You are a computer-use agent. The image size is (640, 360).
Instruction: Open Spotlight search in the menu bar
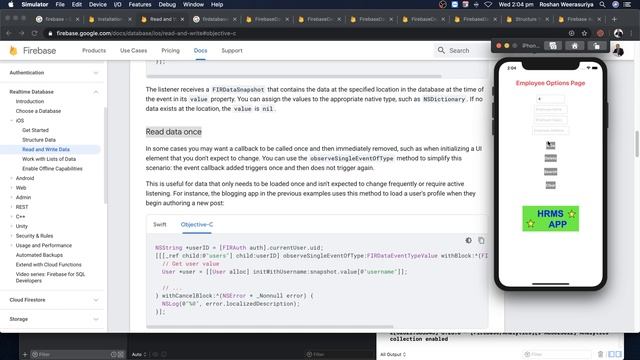click(602, 4)
